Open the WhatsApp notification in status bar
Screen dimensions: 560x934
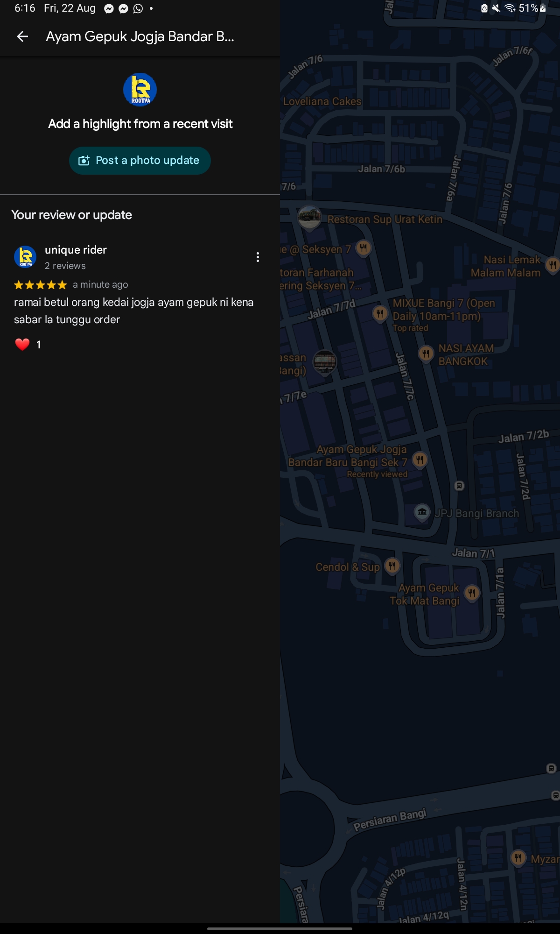click(138, 8)
